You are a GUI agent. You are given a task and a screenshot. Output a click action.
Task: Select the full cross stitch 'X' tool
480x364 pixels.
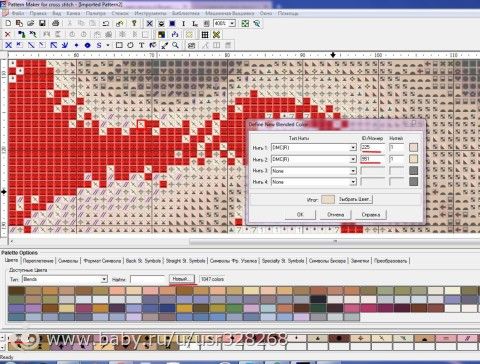[x=9, y=45]
